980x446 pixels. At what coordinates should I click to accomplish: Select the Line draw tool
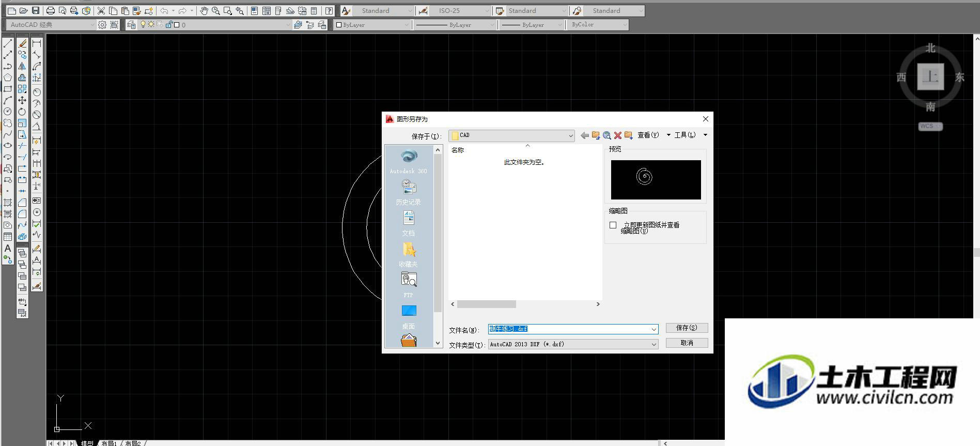click(8, 44)
